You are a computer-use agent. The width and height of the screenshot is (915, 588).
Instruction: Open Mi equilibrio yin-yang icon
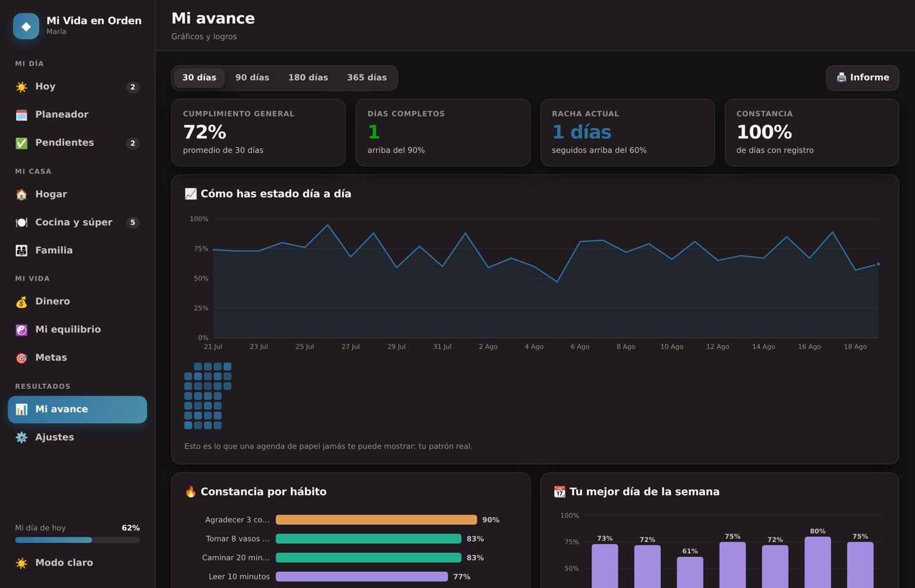21,330
